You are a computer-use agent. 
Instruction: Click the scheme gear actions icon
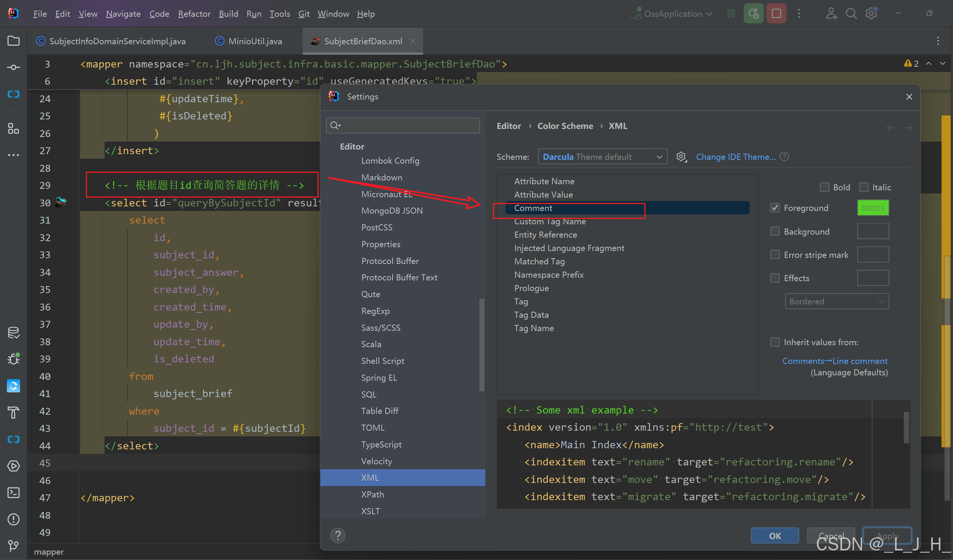[x=681, y=157]
